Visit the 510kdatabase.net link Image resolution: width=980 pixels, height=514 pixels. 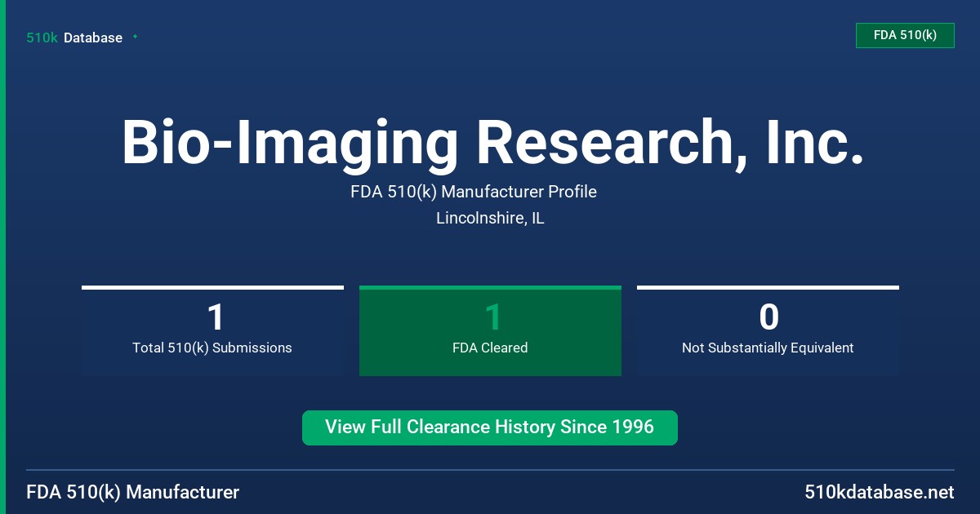879,493
